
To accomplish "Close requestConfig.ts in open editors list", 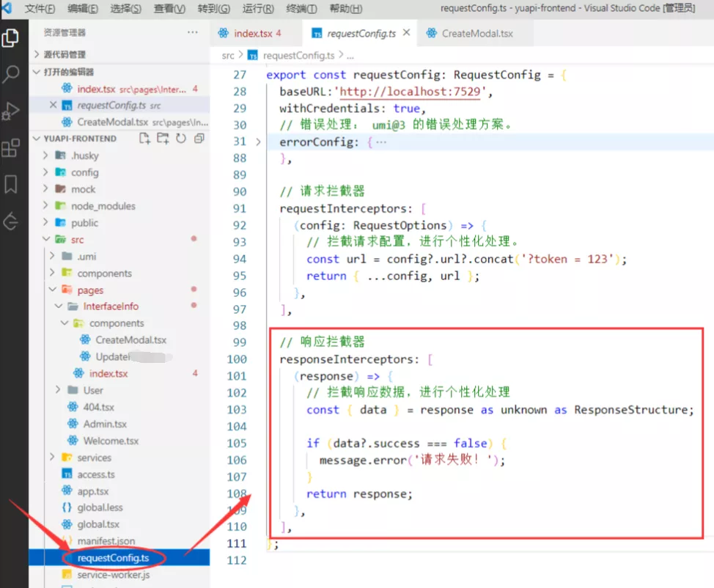I will coord(53,106).
